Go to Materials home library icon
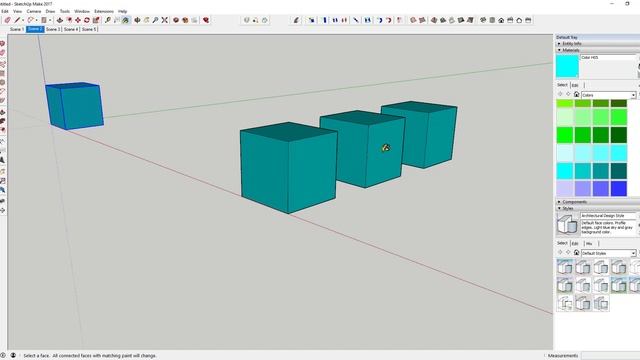Image resolution: width=640 pixels, height=360 pixels. pos(576,95)
